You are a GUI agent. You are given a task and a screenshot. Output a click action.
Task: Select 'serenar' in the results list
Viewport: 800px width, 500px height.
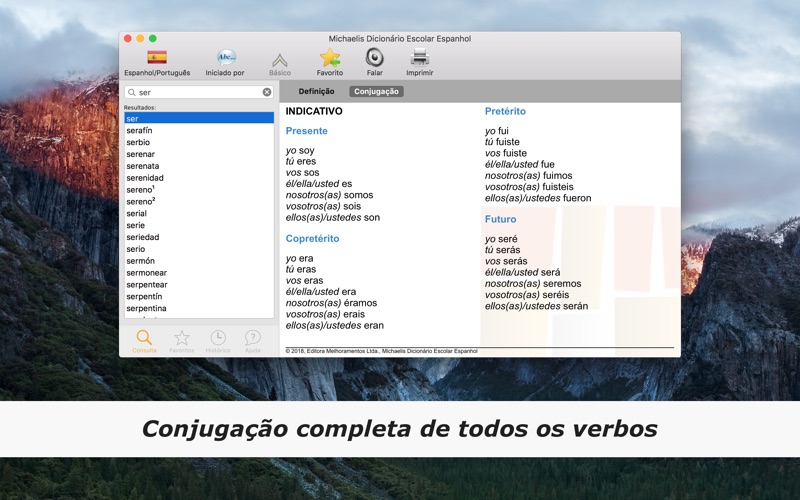click(x=199, y=154)
